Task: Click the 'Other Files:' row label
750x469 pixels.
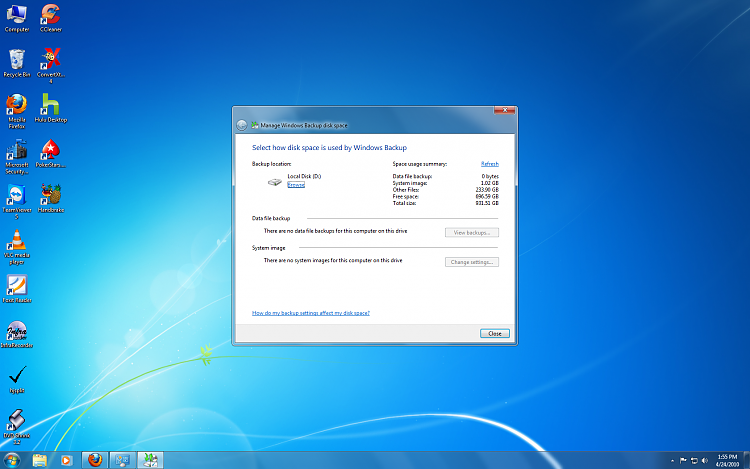Action: [406, 190]
